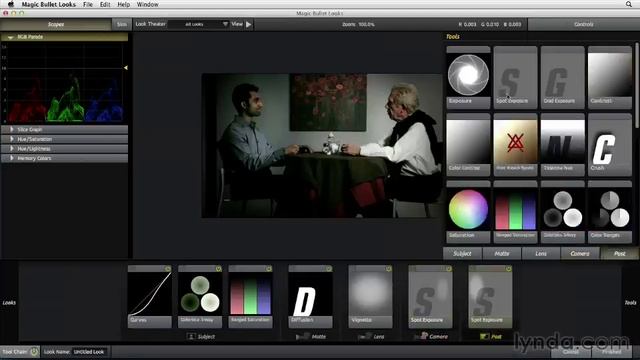
Task: Click the Finished button
Action: click(611, 351)
